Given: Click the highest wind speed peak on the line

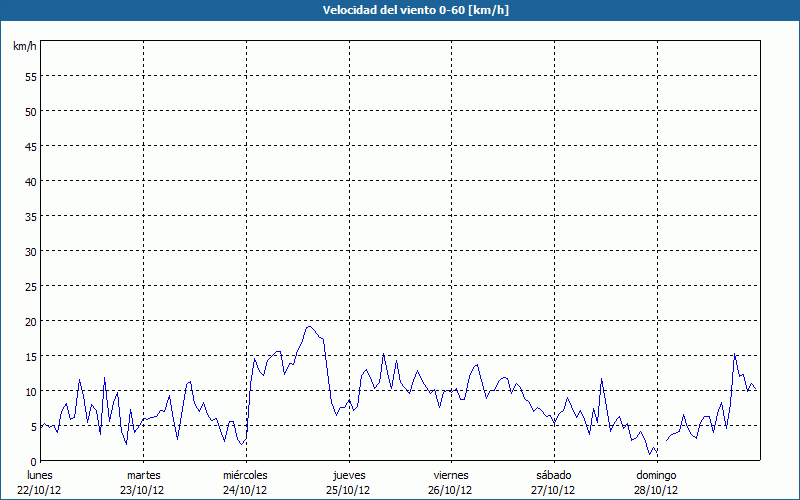Looking at the screenshot, I should pos(310,326).
